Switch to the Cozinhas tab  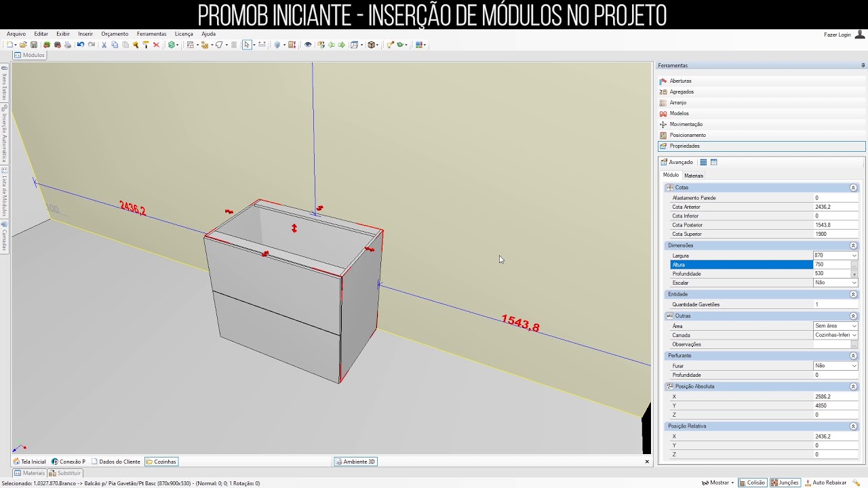[x=161, y=462]
